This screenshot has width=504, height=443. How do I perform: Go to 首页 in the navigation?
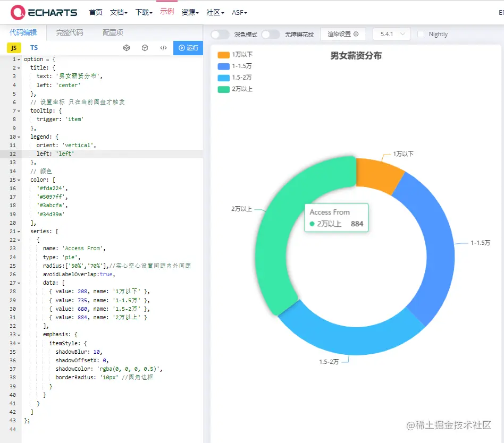tap(96, 13)
